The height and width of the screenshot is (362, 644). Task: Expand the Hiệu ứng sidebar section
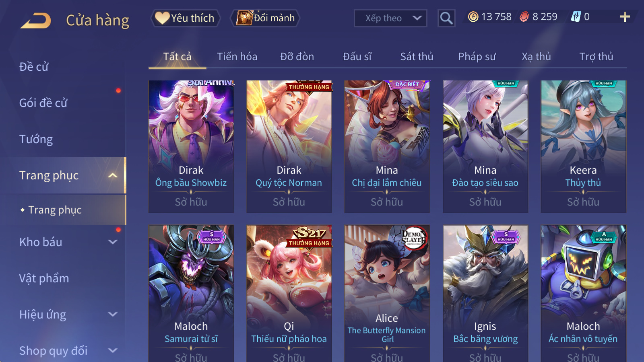tap(113, 315)
